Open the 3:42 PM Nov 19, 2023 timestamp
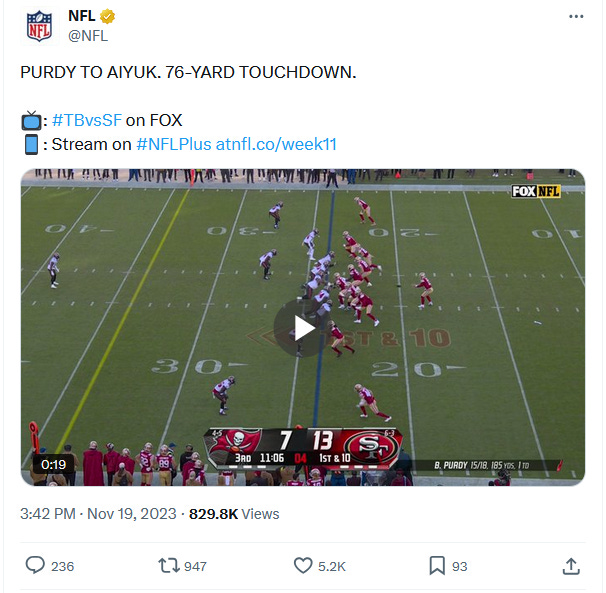Screen dimensions: 606x593 tap(98, 514)
